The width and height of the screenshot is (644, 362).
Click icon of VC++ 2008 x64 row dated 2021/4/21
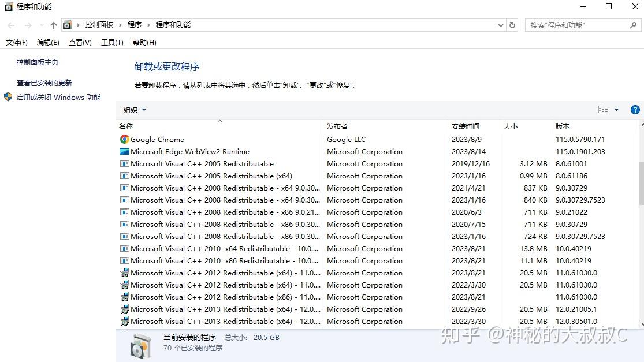coord(124,188)
